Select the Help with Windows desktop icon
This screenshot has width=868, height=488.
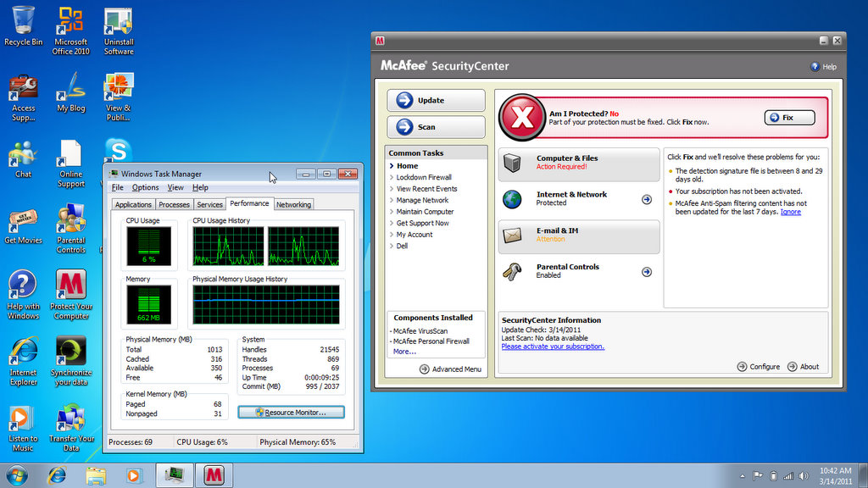click(23, 295)
